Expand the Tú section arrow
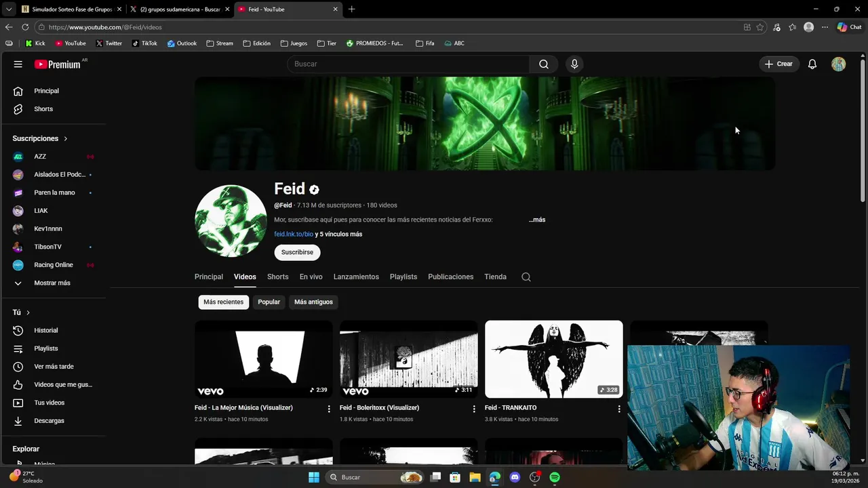The width and height of the screenshot is (868, 488). pos(28,312)
